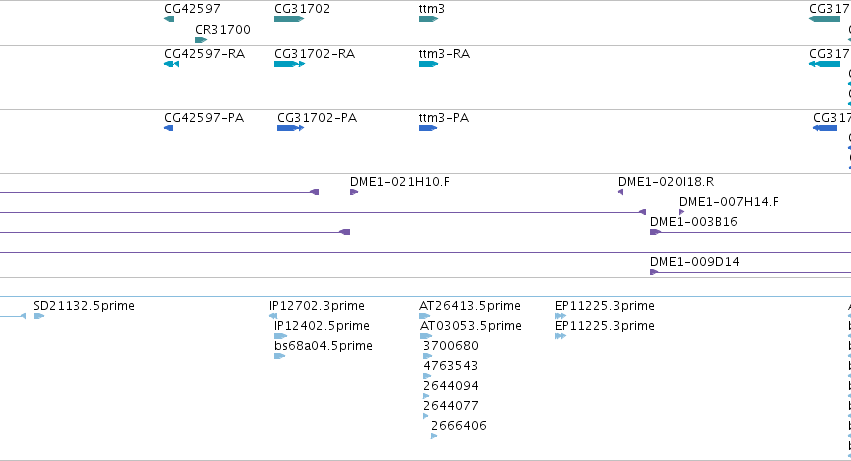Open the SD21132.5prime label
The image size is (851, 461).
pyautogui.click(x=84, y=306)
